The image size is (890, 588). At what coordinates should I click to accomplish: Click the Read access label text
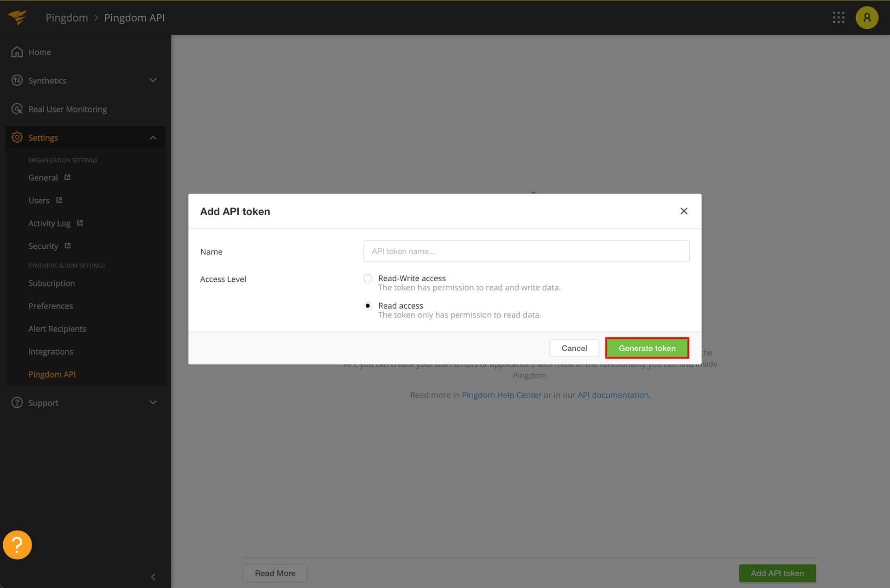pyautogui.click(x=400, y=305)
